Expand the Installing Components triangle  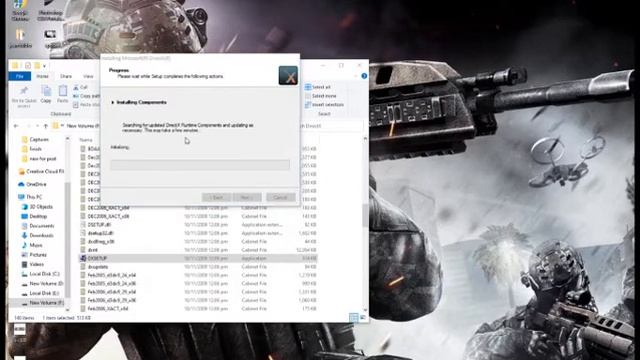click(113, 102)
